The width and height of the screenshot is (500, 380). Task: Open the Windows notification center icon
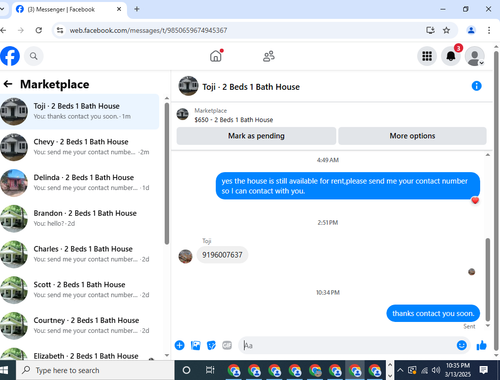pyautogui.click(x=484, y=370)
